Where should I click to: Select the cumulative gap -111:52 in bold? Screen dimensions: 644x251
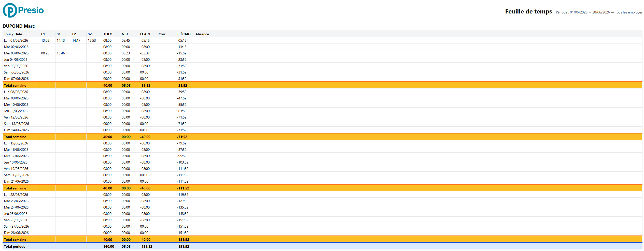click(x=183, y=188)
